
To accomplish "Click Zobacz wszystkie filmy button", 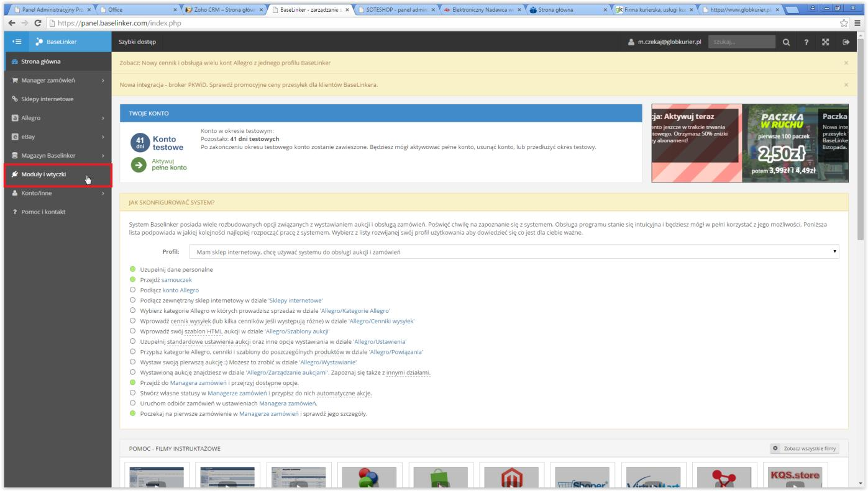I will click(805, 448).
